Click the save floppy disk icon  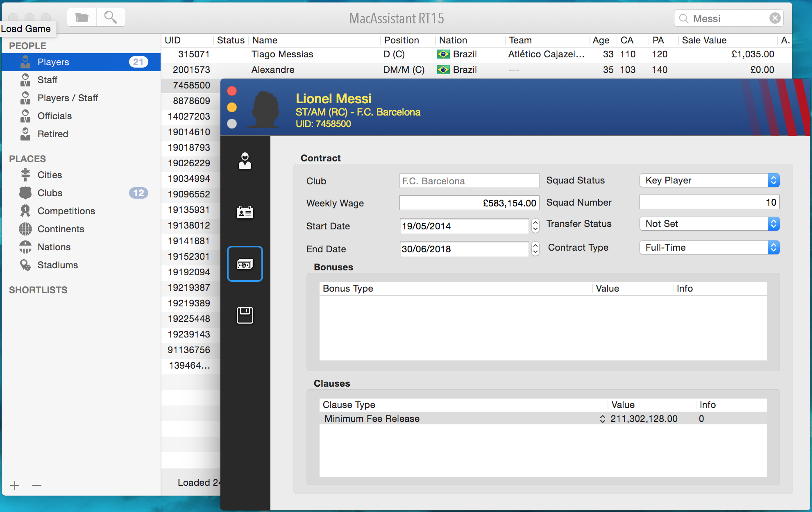245,315
